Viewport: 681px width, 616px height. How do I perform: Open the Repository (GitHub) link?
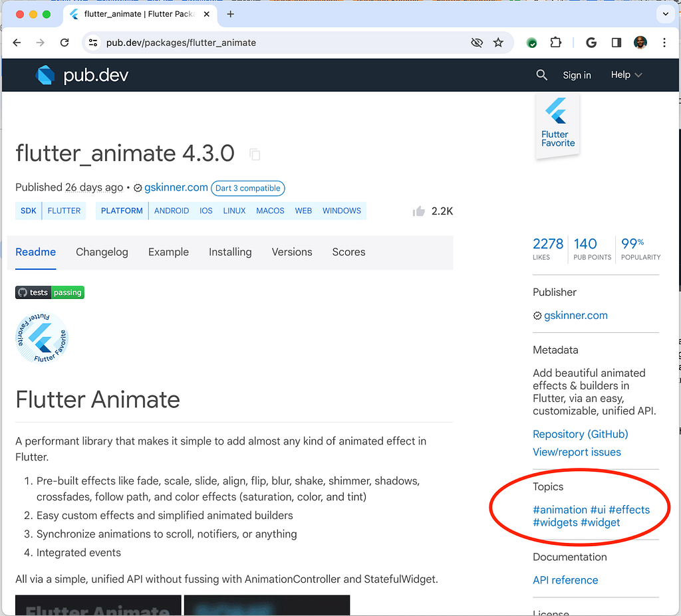(580, 434)
